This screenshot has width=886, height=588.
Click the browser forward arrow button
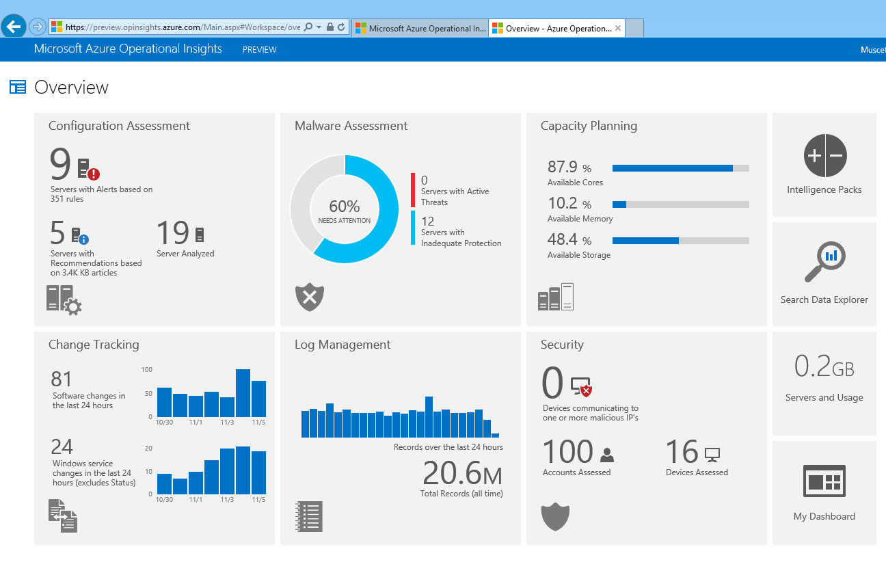(x=38, y=27)
